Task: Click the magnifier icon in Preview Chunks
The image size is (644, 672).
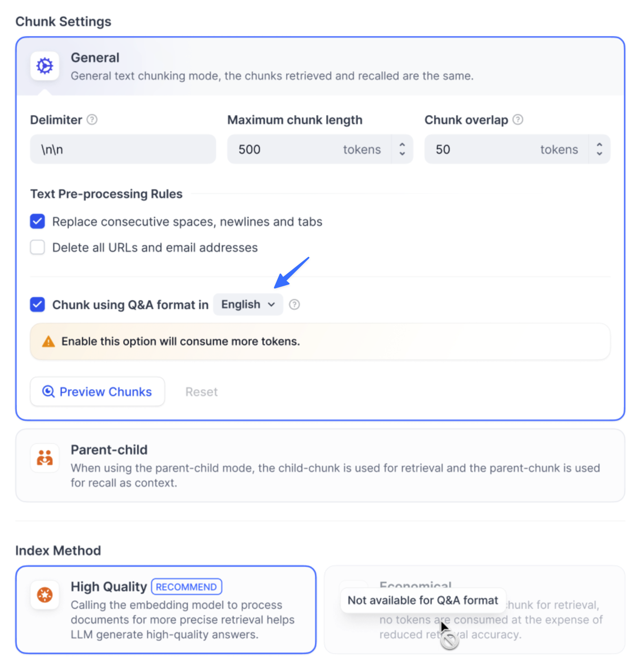Action: (48, 392)
